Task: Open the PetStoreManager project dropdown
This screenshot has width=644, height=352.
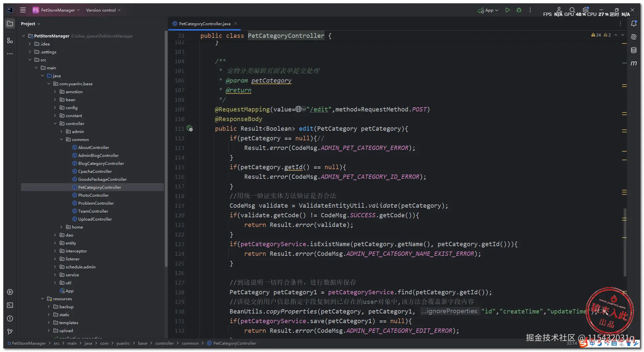Action: [x=56, y=10]
